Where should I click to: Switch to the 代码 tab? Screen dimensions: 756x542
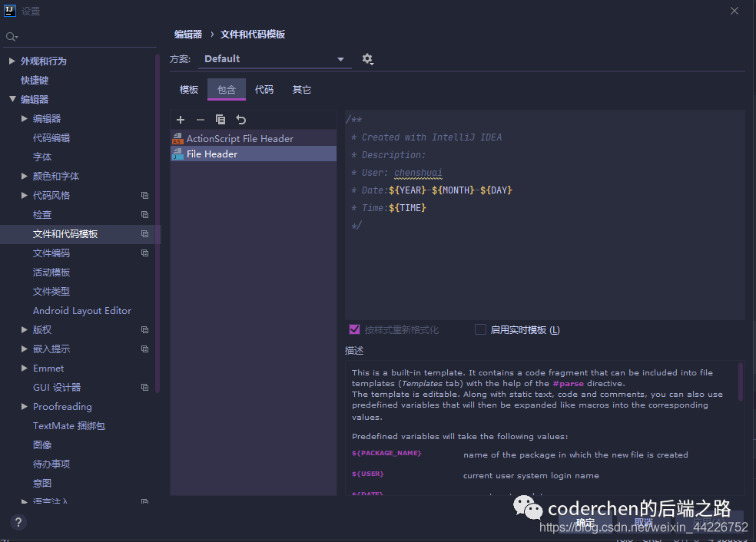coord(264,90)
